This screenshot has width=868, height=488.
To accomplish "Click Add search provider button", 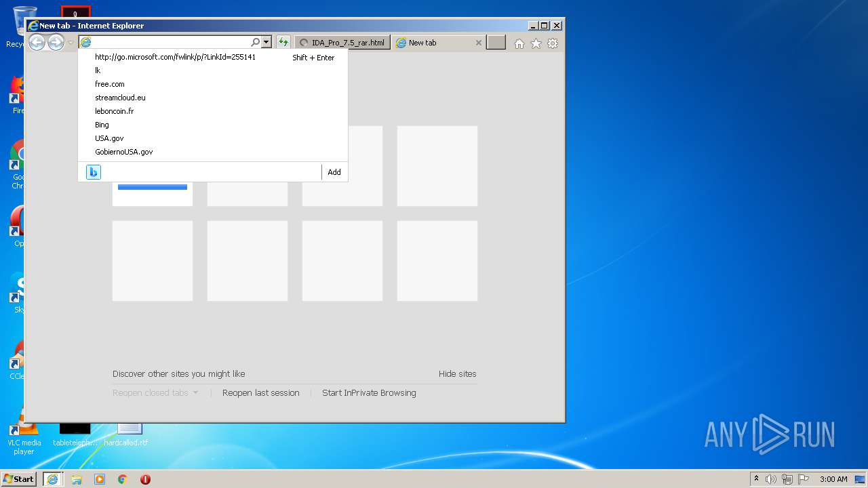I will point(334,172).
